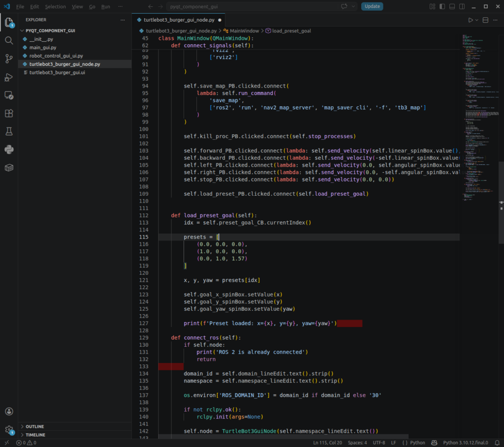Open the Remote Explorer view
The width and height of the screenshot is (504, 447).
pyautogui.click(x=9, y=95)
